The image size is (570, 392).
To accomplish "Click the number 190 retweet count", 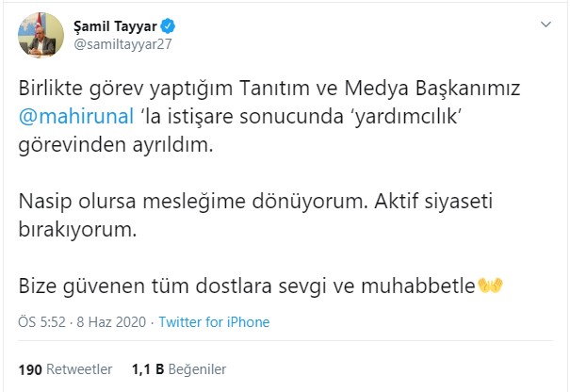I will 29,368.
